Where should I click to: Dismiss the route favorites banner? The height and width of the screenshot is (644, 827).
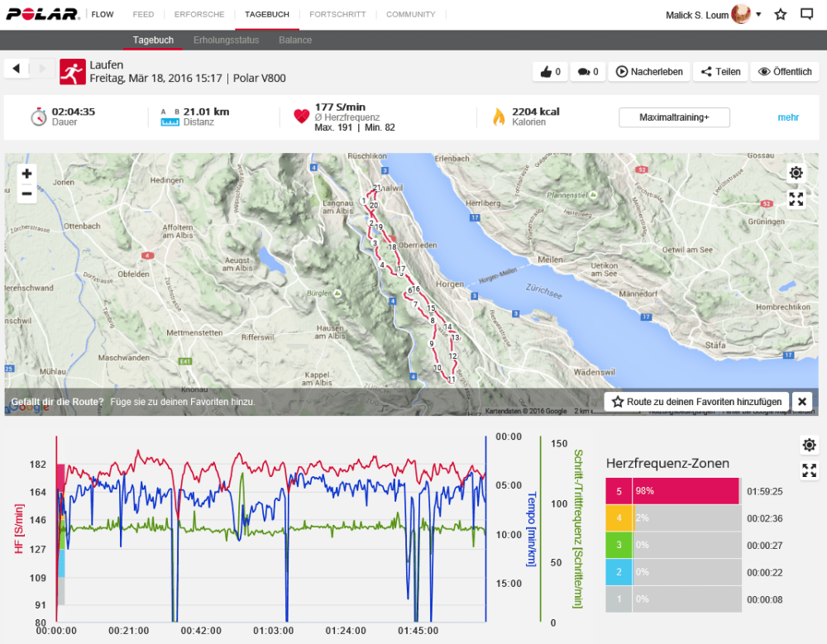tap(801, 402)
